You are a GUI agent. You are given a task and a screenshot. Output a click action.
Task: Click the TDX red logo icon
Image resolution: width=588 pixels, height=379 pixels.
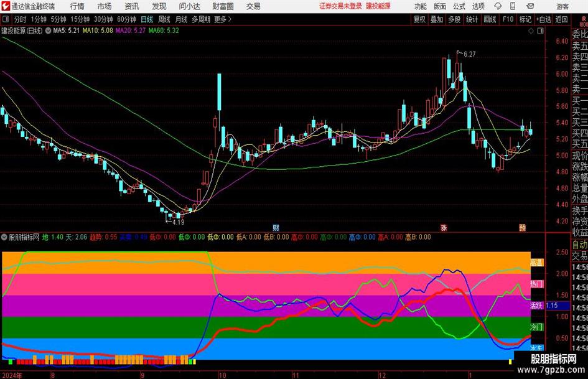coord(5,6)
